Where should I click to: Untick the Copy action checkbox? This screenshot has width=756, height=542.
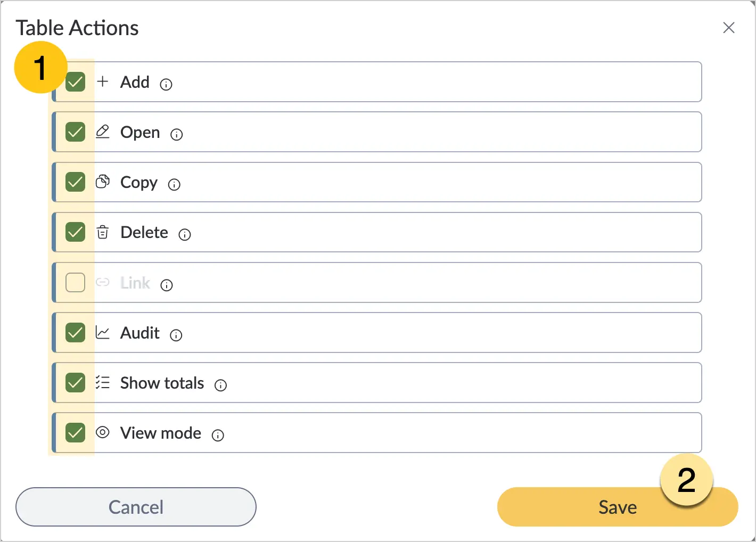point(75,182)
